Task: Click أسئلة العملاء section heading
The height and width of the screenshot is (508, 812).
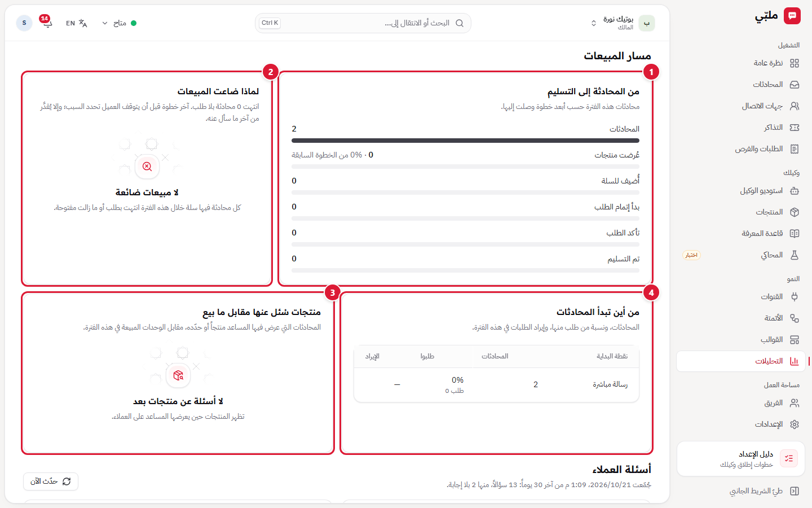Action: pyautogui.click(x=621, y=469)
